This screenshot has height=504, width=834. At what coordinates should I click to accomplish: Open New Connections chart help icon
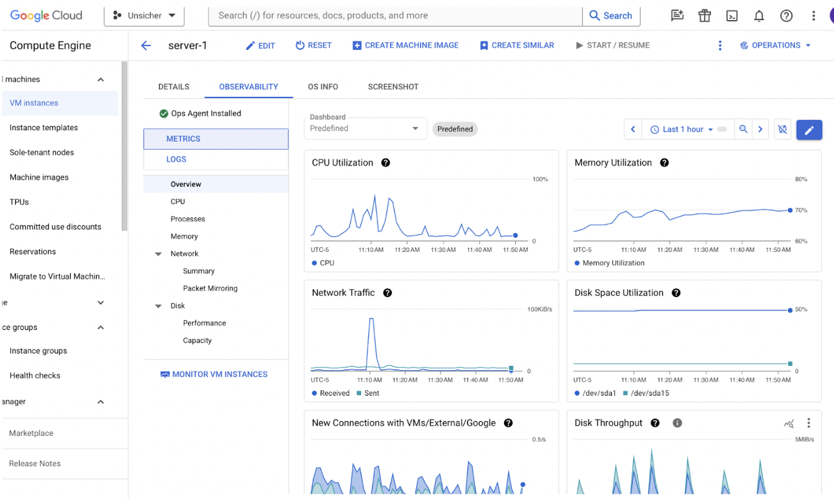tap(508, 423)
